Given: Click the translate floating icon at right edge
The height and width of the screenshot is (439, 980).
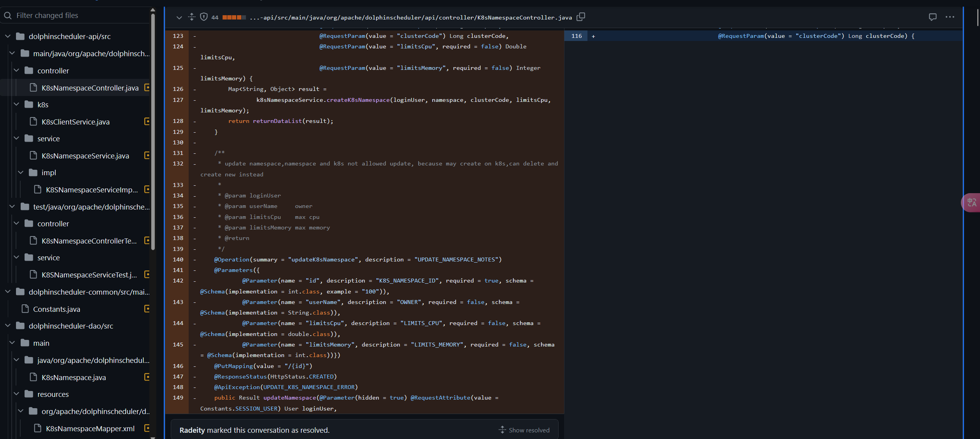Looking at the screenshot, I should [971, 203].
